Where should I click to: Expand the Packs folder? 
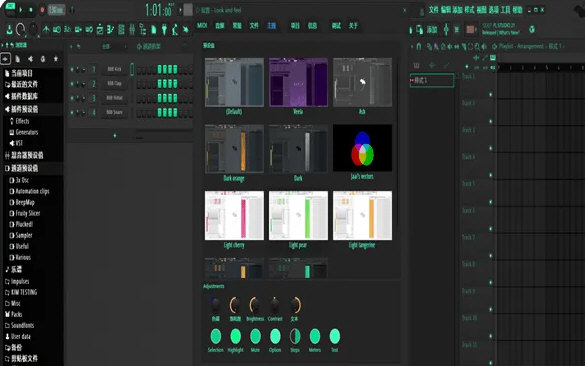pos(14,315)
